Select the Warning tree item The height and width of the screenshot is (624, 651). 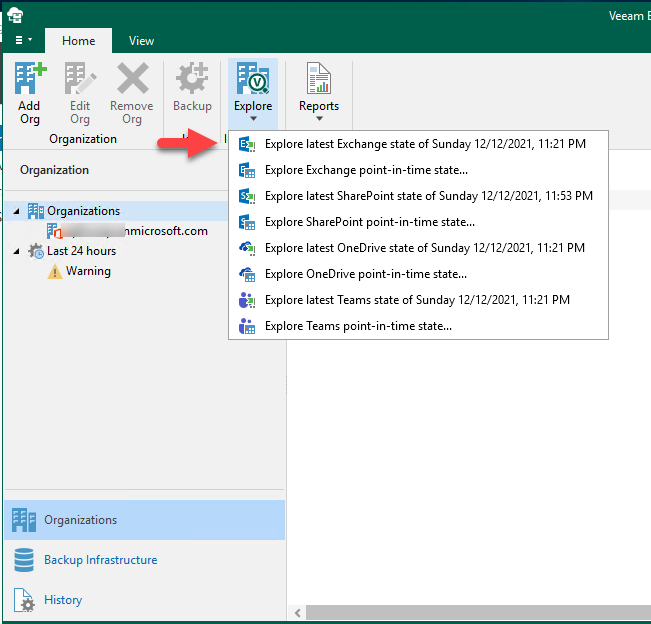88,271
